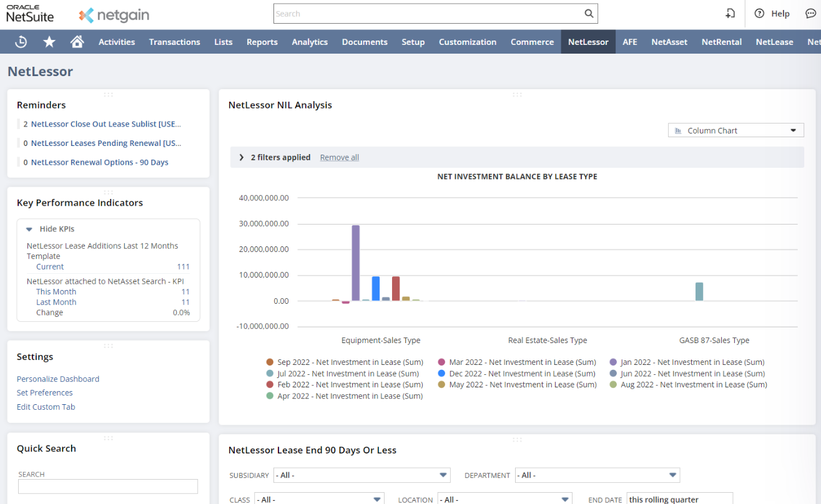The height and width of the screenshot is (504, 821).
Task: Click the Quick Search portlet drag handle
Action: (109, 438)
